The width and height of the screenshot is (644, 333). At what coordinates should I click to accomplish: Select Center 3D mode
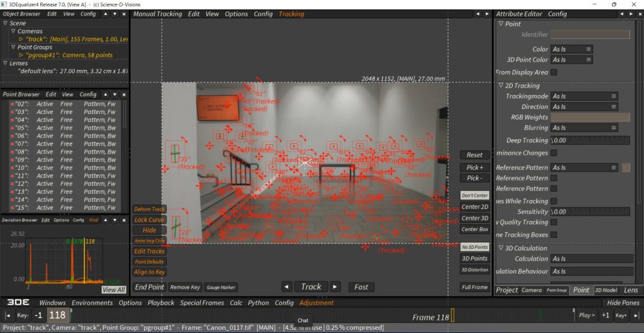coord(474,218)
